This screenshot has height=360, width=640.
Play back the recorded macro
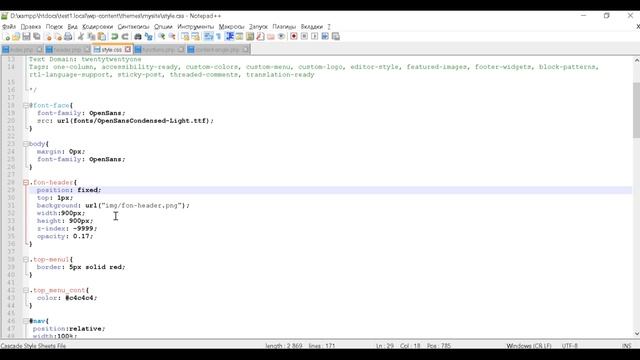click(x=314, y=37)
